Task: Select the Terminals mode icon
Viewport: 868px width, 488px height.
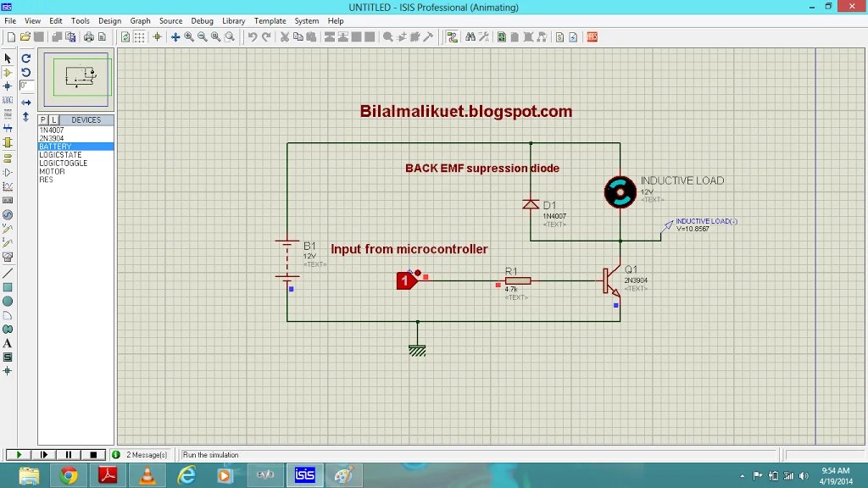Action: 9,158
